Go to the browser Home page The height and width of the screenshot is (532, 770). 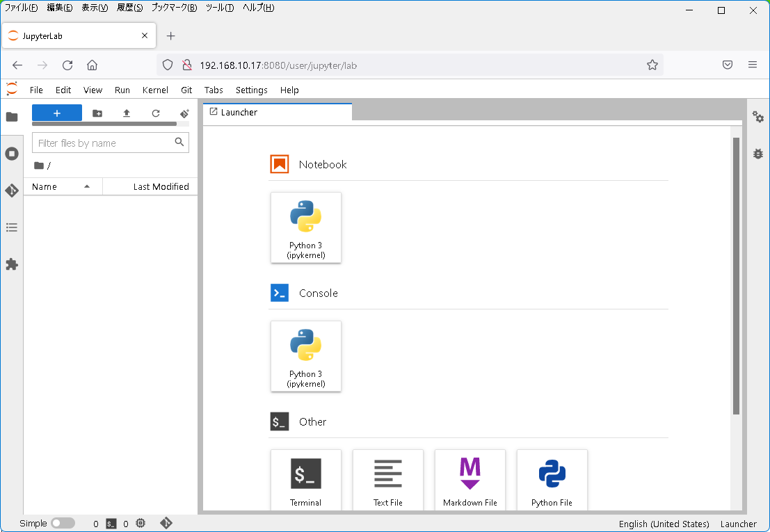pyautogui.click(x=93, y=65)
